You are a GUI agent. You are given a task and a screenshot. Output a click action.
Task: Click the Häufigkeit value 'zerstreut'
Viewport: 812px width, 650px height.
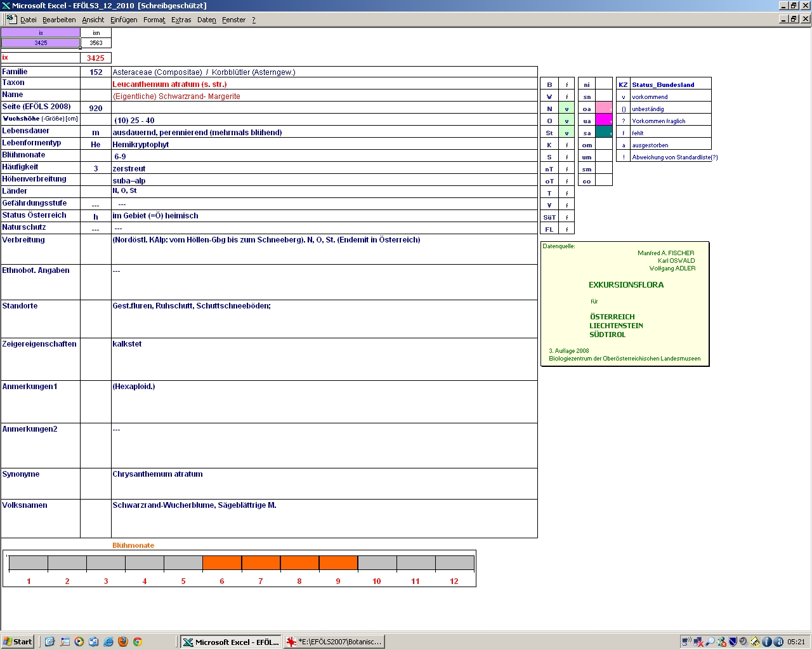[324, 168]
